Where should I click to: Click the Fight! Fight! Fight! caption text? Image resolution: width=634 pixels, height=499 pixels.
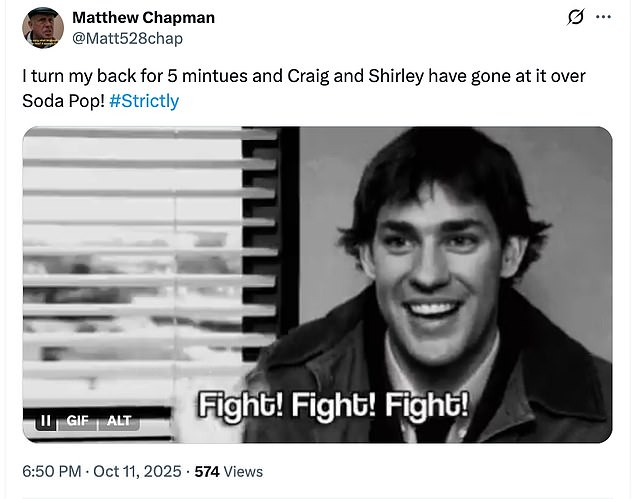[x=332, y=407]
